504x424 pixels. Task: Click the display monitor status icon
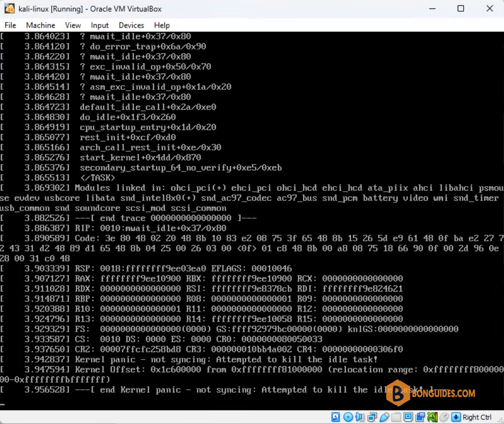coord(408,417)
